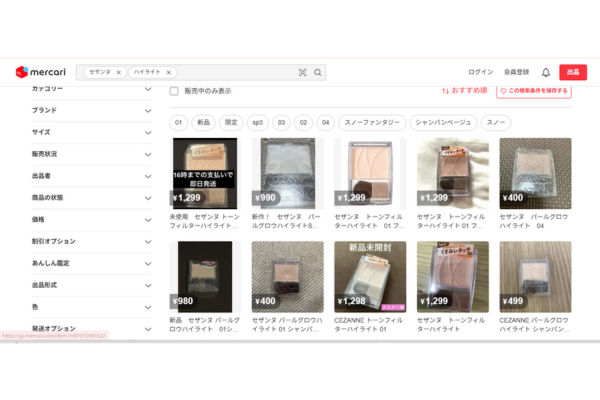Select the 新品 keyword chip
The image size is (600, 400).
204,122
